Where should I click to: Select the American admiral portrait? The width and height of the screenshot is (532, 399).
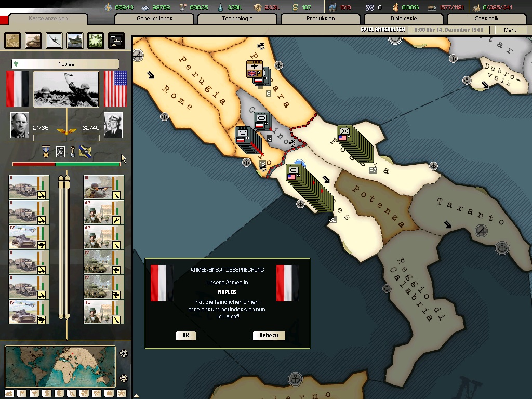coord(113,125)
